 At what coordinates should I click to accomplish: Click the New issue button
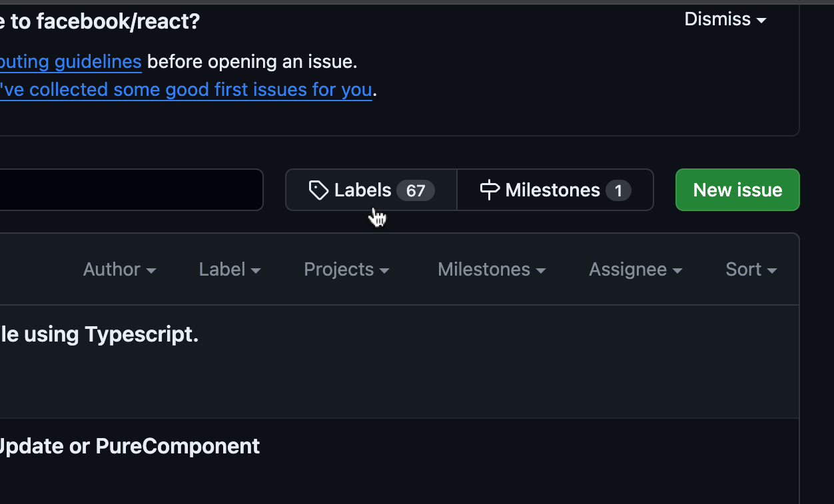(737, 190)
